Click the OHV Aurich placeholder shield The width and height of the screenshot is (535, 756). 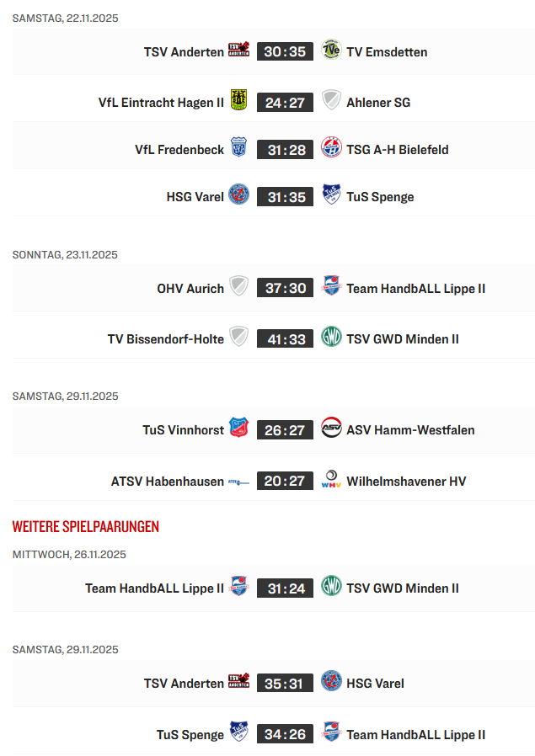coord(239,287)
